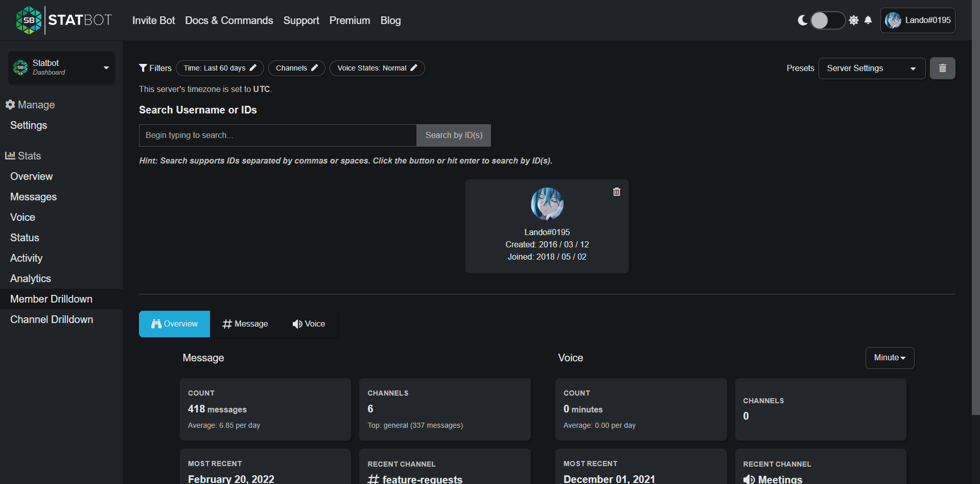This screenshot has height=484, width=980.
Task: Switch to the Voice tab
Action: click(x=309, y=324)
